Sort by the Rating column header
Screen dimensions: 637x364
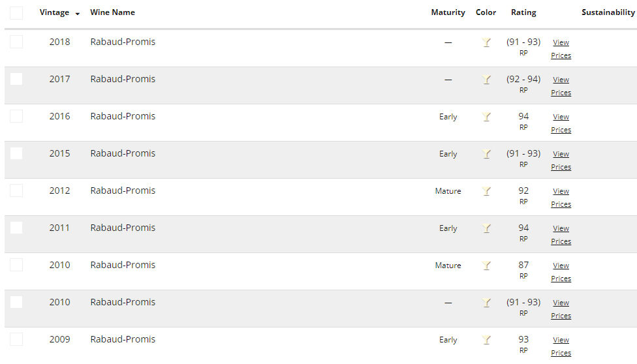pyautogui.click(x=523, y=12)
